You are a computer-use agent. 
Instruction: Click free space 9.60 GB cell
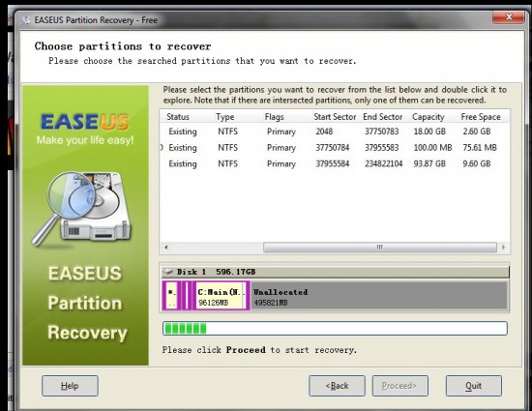(x=477, y=163)
